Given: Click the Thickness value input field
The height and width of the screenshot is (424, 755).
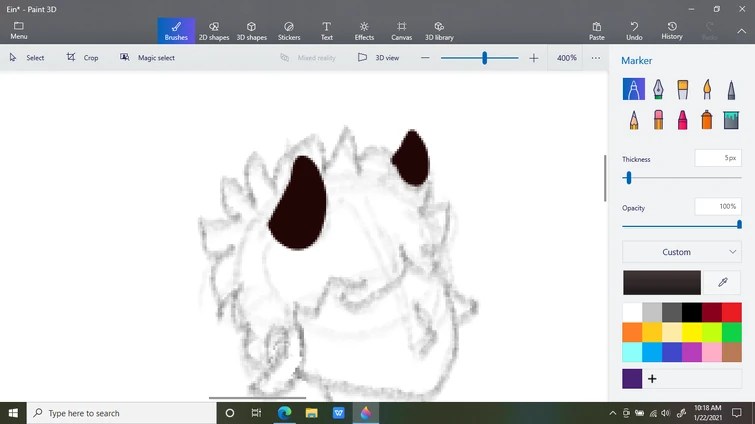Looking at the screenshot, I should 717,158.
